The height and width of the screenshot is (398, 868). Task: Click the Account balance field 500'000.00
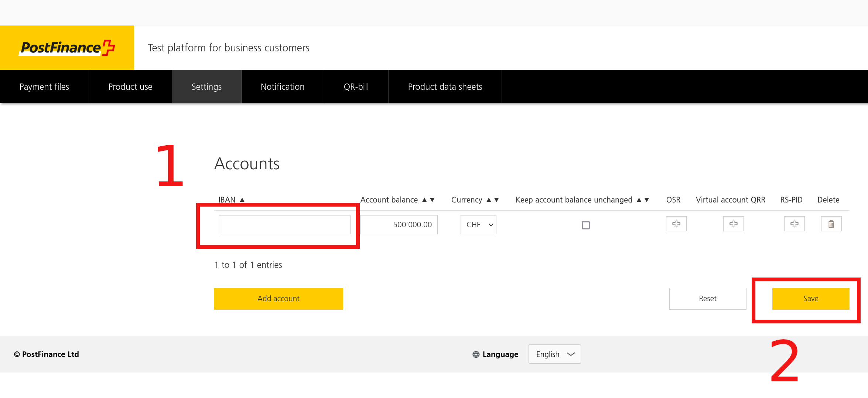click(399, 225)
